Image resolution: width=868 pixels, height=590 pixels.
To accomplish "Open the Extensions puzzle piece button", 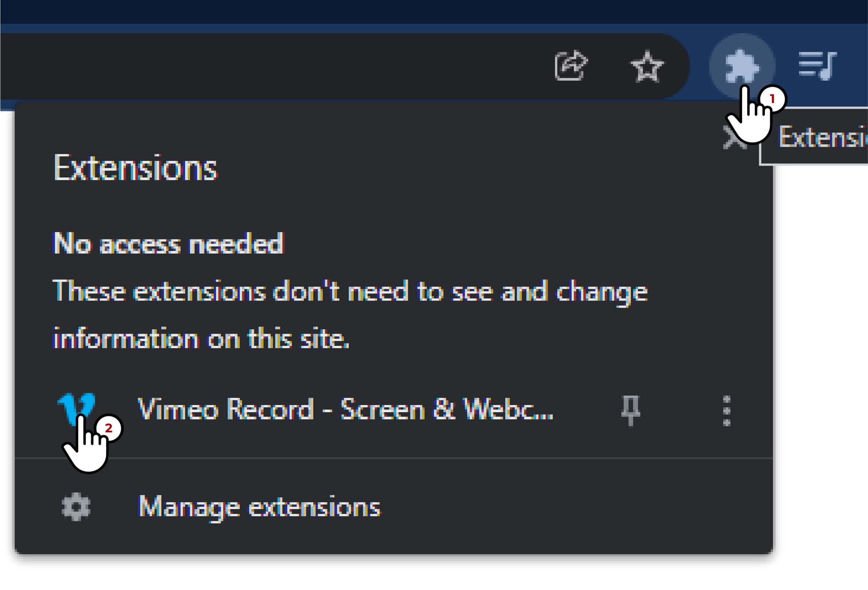I will (742, 66).
